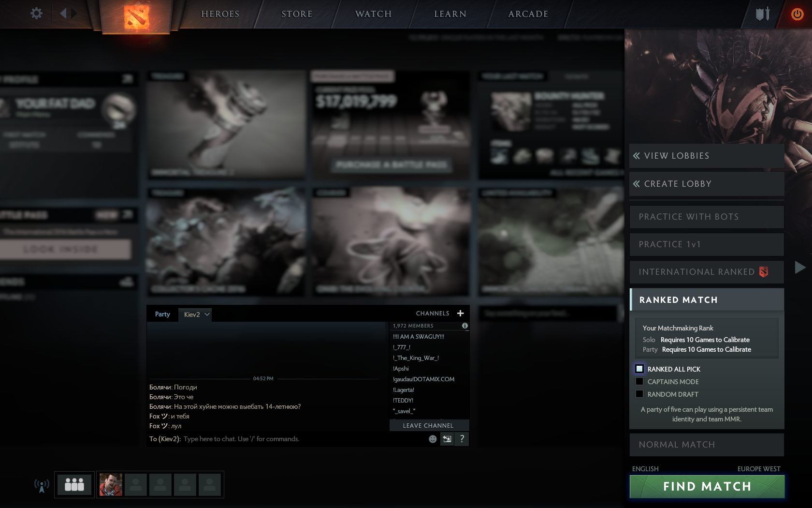Image resolution: width=812 pixels, height=508 pixels.
Task: Click the chat pop-out icon beside emoticon
Action: tap(447, 439)
